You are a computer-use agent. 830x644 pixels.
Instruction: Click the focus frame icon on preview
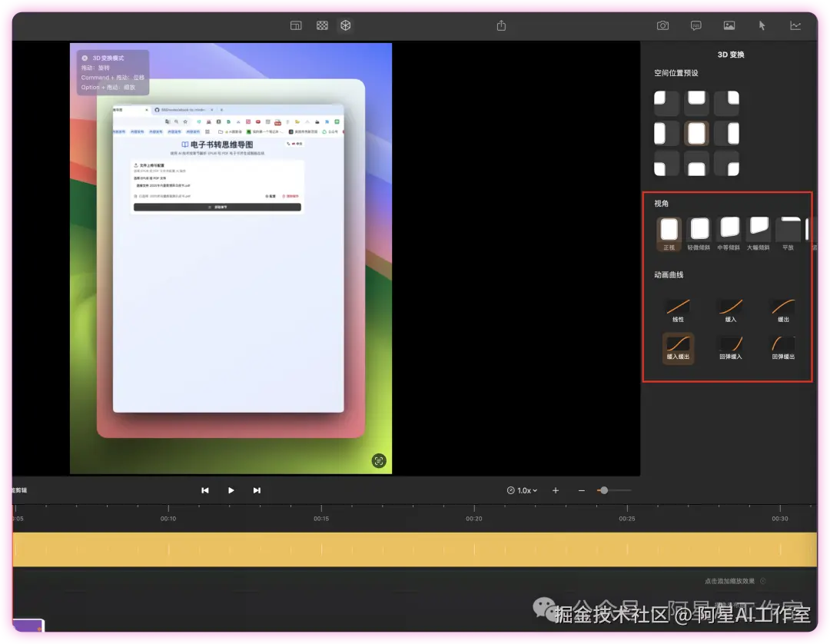(379, 461)
